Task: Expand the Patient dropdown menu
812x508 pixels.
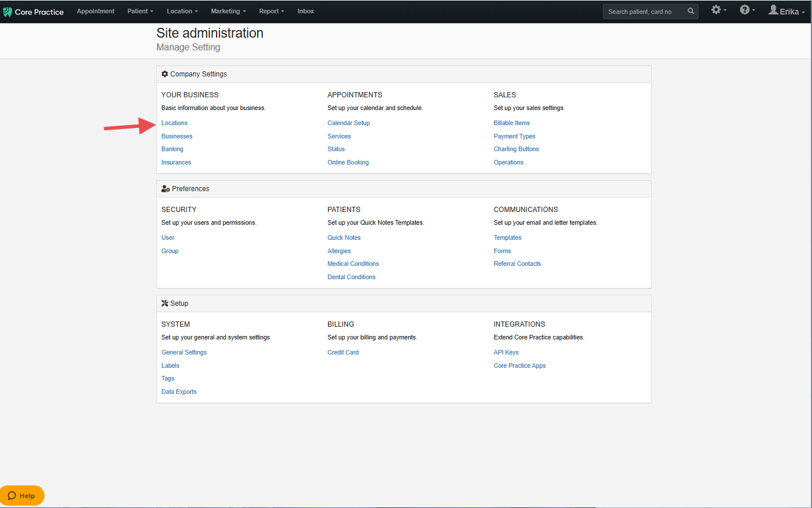Action: click(x=140, y=11)
